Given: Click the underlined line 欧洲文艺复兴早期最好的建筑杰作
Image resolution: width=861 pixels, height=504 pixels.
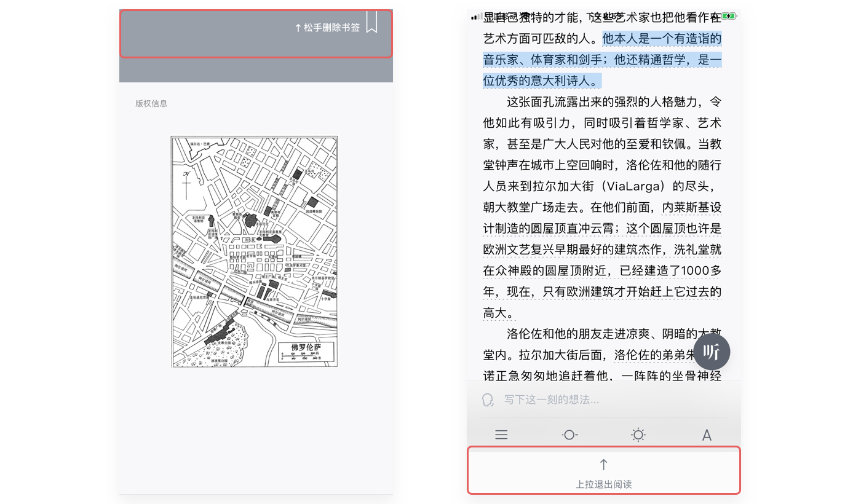Looking at the screenshot, I should point(573,250).
